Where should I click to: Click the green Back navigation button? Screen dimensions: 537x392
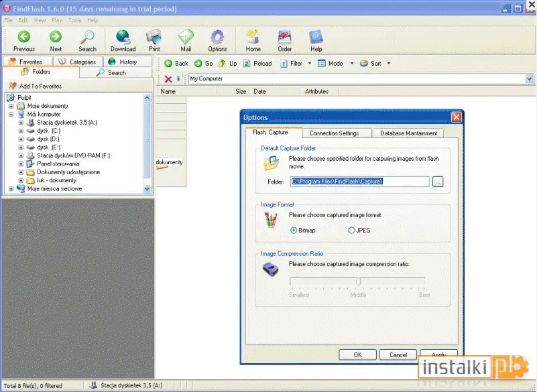click(x=176, y=64)
